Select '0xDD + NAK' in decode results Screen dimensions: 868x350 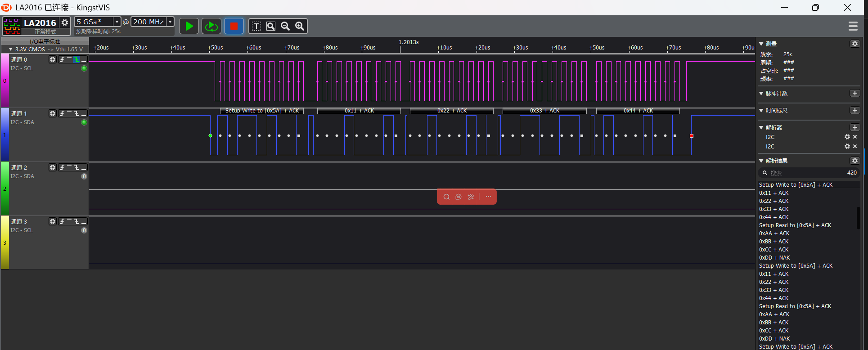click(774, 258)
